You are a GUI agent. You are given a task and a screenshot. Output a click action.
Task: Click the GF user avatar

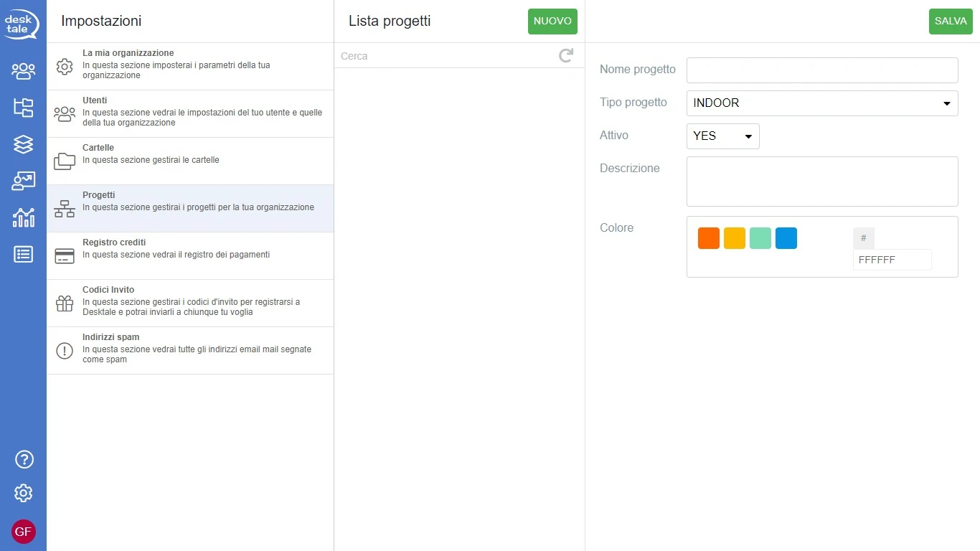tap(24, 532)
